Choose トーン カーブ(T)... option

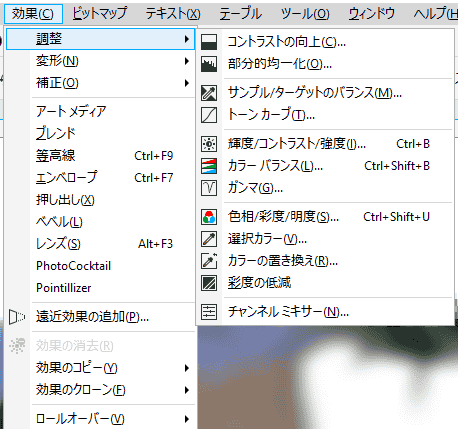coord(325,115)
